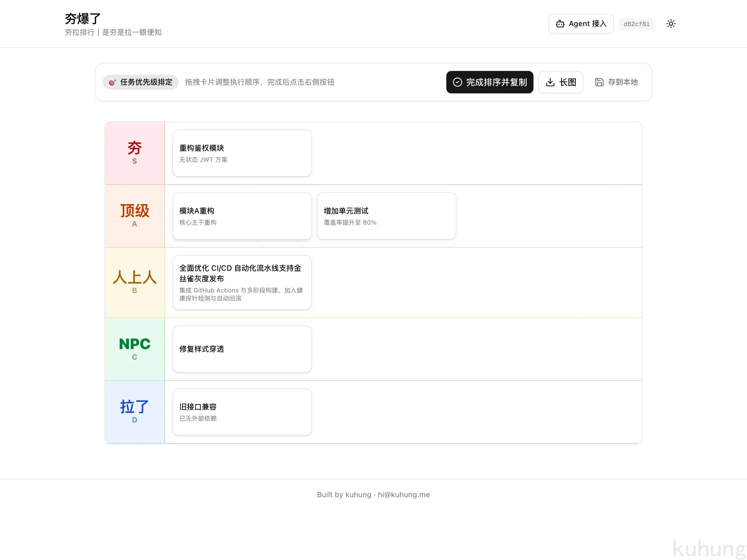Click the robot icon in Agent 接入
This screenshot has height=560, width=747.
(560, 24)
